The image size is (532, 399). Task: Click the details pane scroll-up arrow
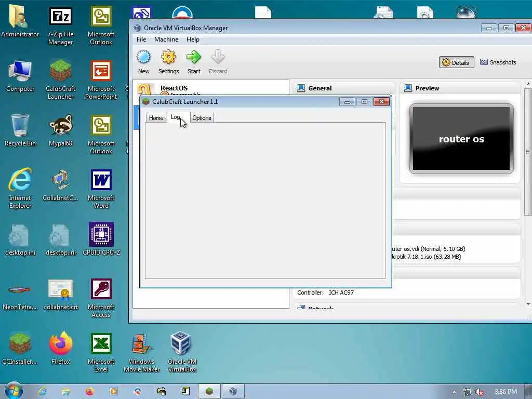528,84
